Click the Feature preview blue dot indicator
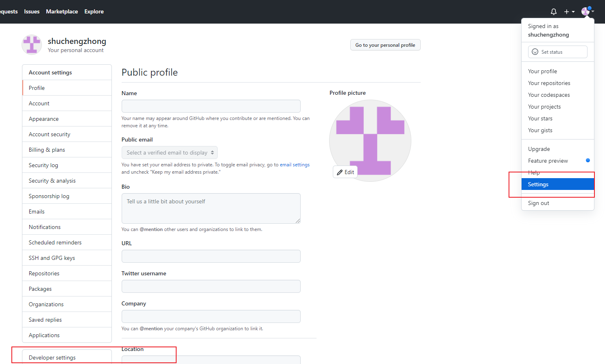 pyautogui.click(x=588, y=160)
